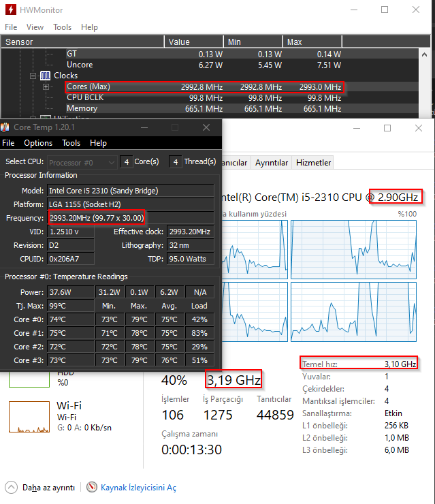This screenshot has height=504, width=435.
Task: Click the Tj. Max 99°C field
Action: coord(71,306)
